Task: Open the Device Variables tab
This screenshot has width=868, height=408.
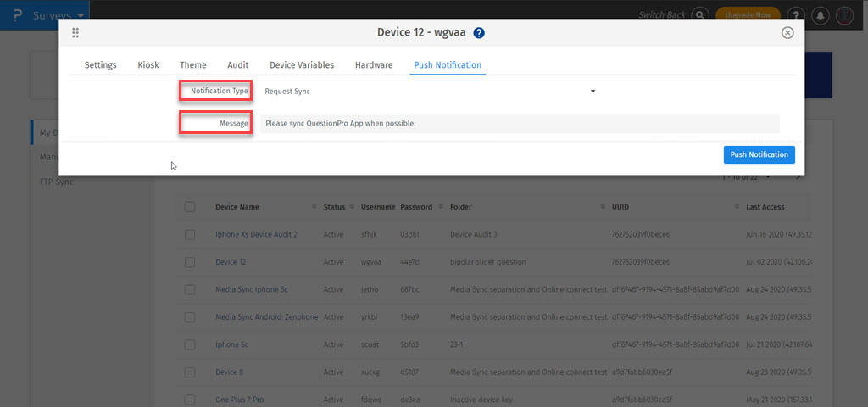Action: point(302,65)
